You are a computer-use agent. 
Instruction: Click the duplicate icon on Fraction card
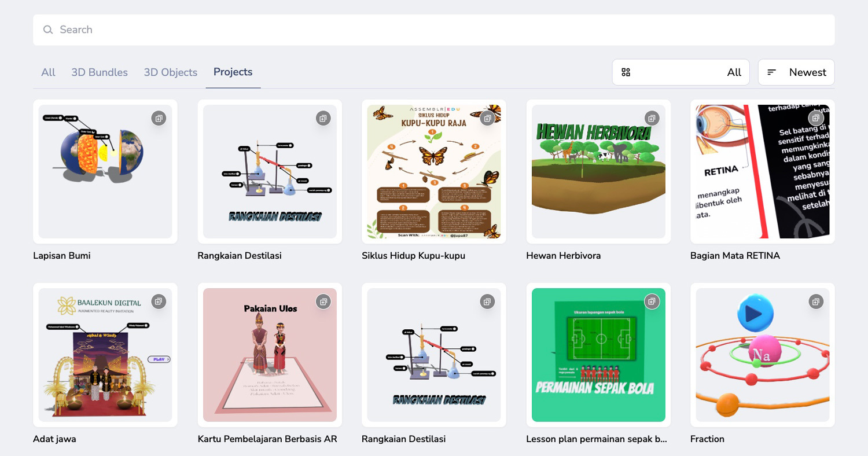tap(816, 301)
